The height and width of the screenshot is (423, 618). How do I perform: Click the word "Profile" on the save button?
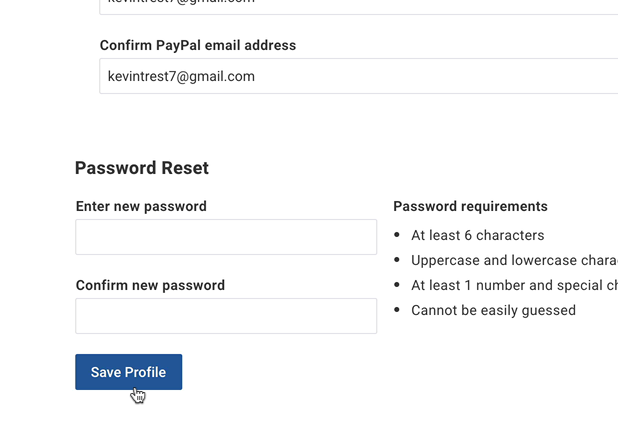(x=146, y=372)
